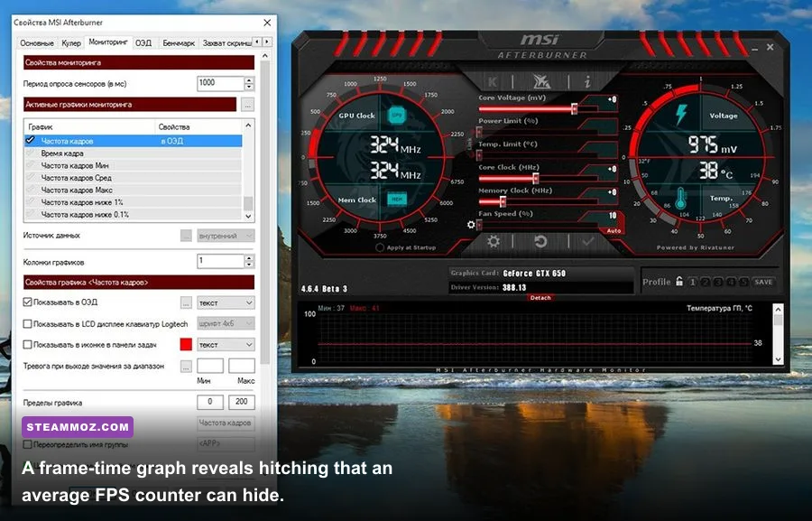Screen dimensions: 812x521
Task: Select the Мониторинг tab
Action: [108, 42]
